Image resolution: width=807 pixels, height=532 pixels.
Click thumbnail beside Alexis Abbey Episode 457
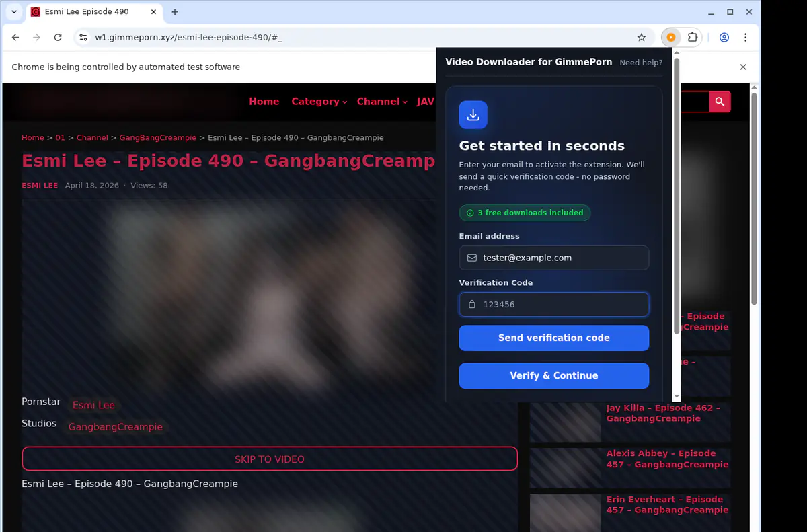(565, 468)
